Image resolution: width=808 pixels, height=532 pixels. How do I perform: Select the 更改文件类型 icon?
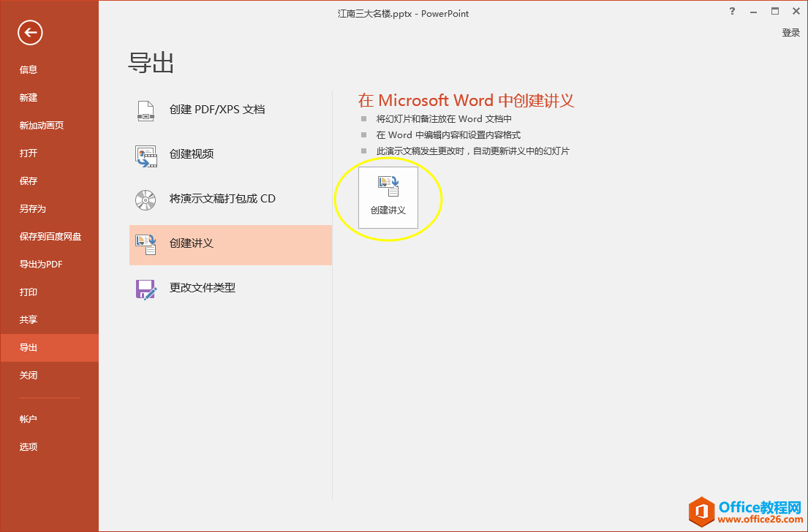coord(146,289)
